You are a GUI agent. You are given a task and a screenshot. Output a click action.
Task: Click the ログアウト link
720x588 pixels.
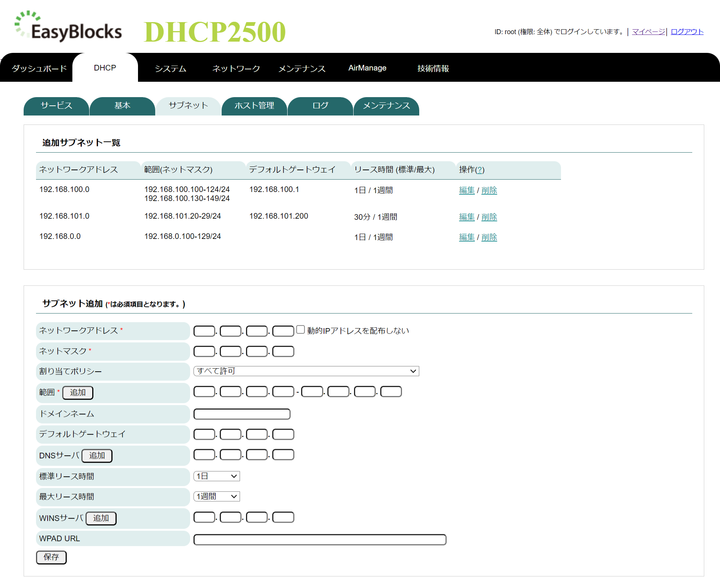[687, 32]
